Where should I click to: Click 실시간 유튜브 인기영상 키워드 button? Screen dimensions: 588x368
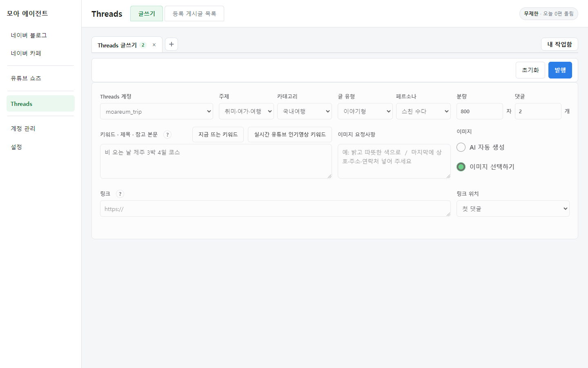pos(290,135)
